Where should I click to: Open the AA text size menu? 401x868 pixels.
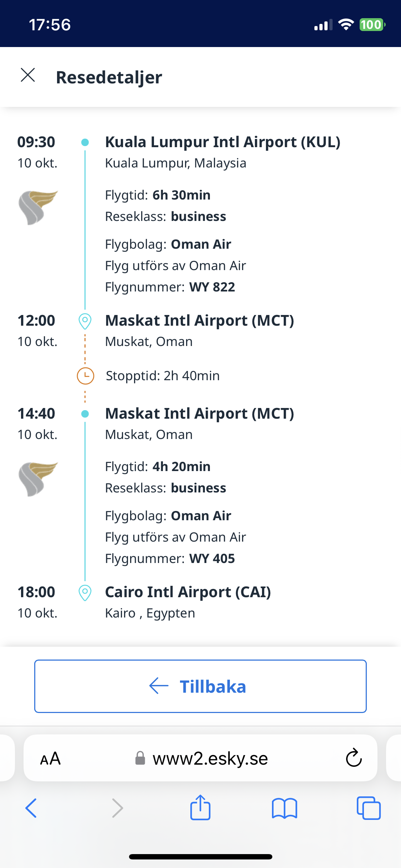(x=50, y=758)
